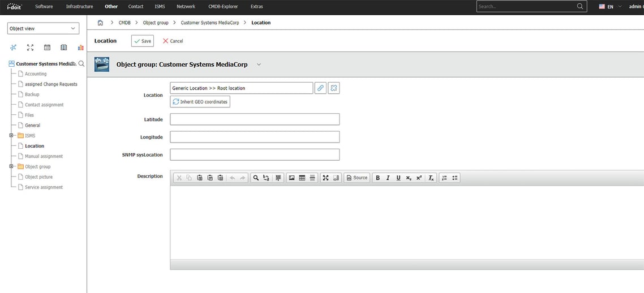The image size is (644, 293).
Task: Toggle Superscript formatting
Action: 419,178
